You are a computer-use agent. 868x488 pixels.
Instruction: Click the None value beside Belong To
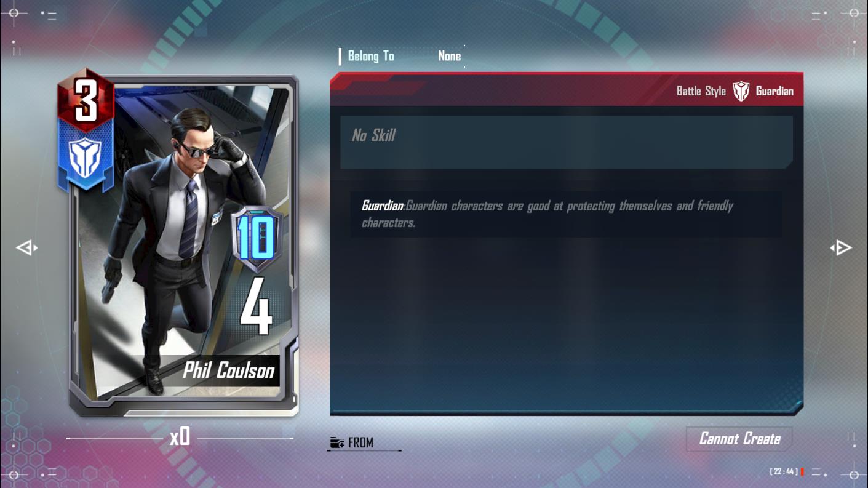(x=450, y=56)
